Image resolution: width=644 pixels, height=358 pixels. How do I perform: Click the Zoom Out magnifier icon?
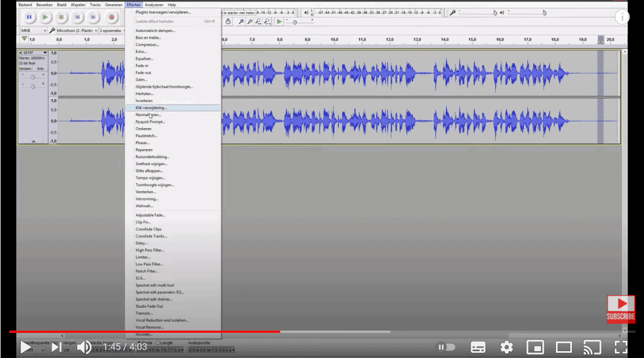[250, 21]
